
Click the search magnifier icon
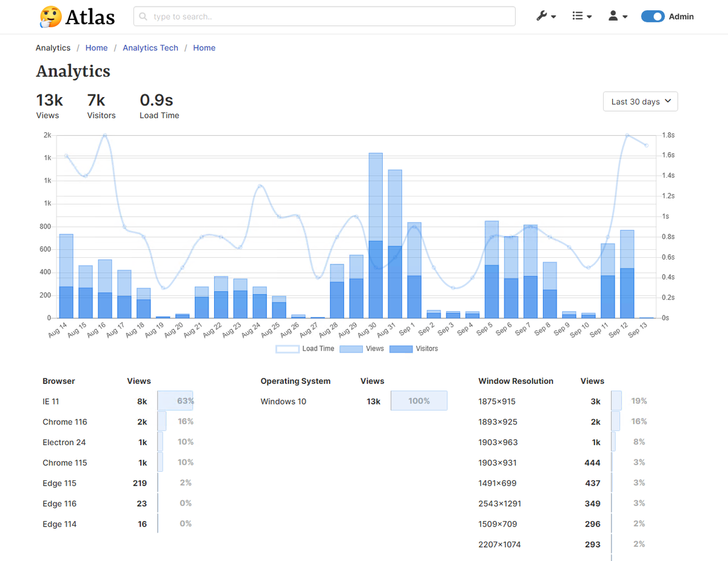coord(143,16)
